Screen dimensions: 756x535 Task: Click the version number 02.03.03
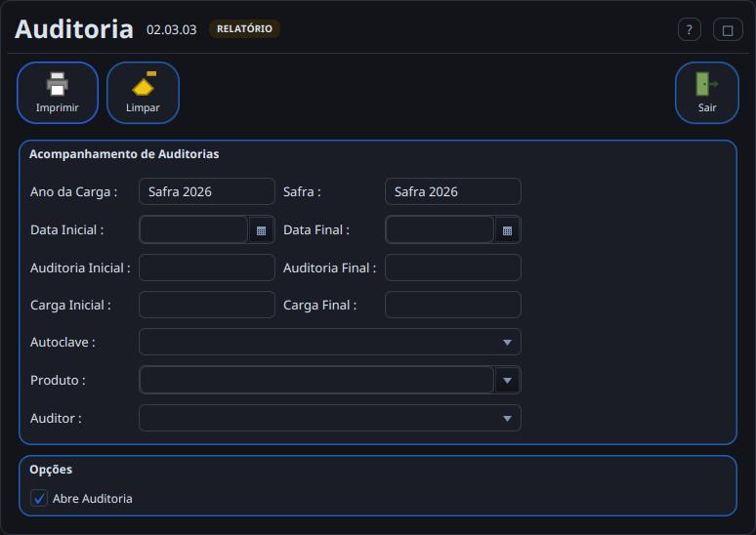pyautogui.click(x=172, y=30)
